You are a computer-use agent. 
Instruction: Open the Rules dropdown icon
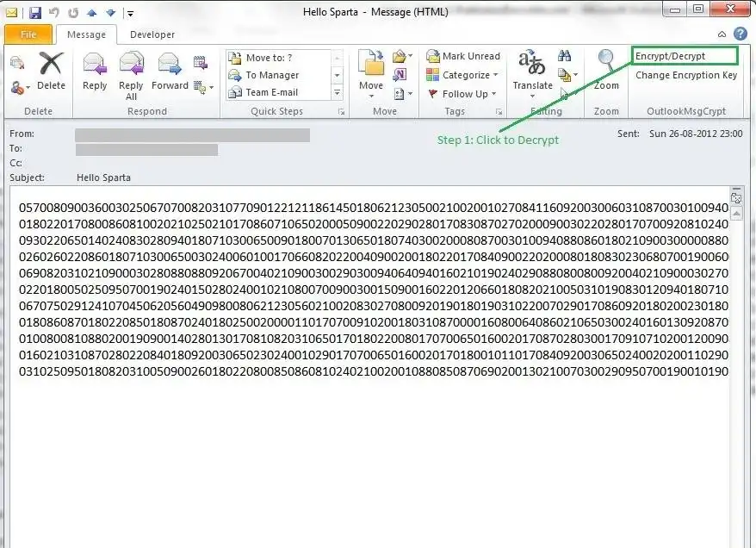coord(403,57)
